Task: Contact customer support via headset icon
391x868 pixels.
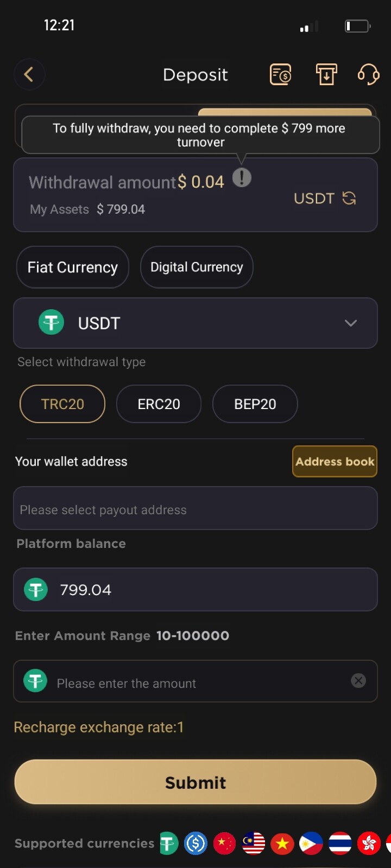Action: pyautogui.click(x=368, y=74)
